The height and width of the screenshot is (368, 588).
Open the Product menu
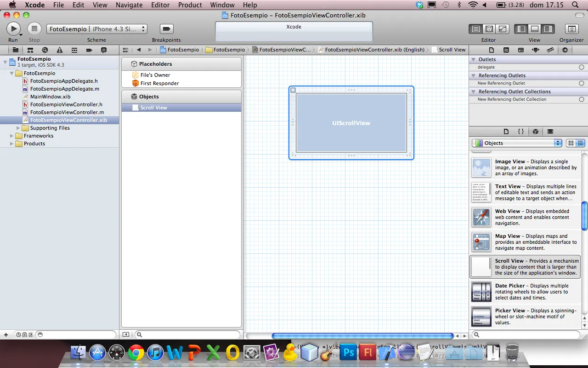[x=190, y=5]
